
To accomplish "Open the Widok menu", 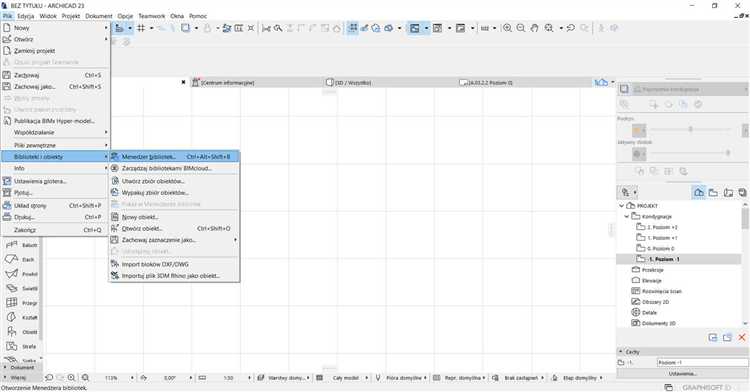I will coord(48,16).
